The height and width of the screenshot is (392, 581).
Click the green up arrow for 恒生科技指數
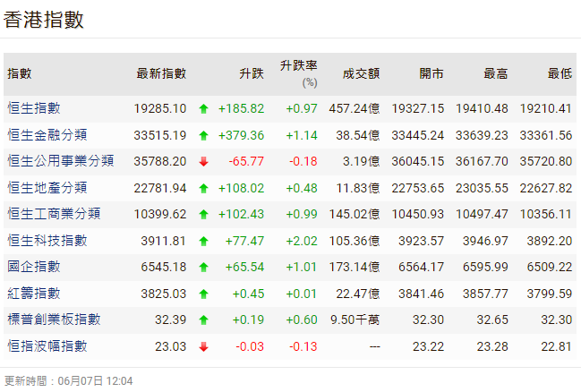pyautogui.click(x=203, y=242)
